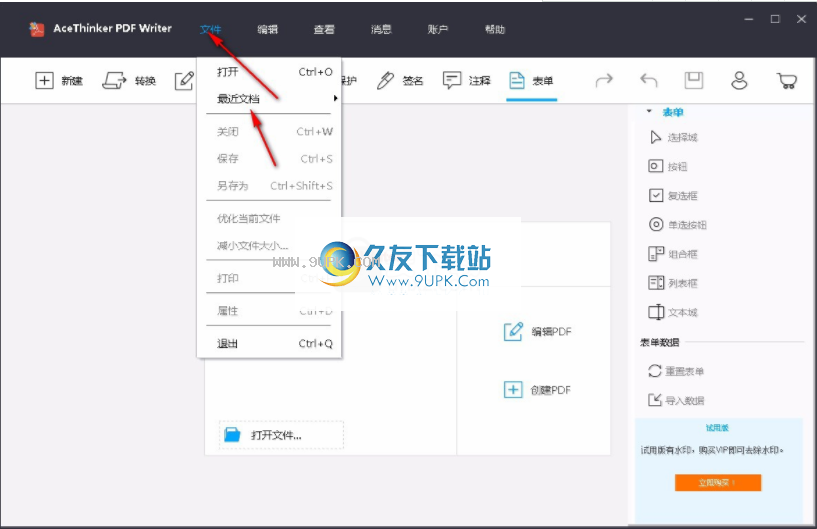
Task: Click the save floppy-disk icon
Action: (x=694, y=81)
